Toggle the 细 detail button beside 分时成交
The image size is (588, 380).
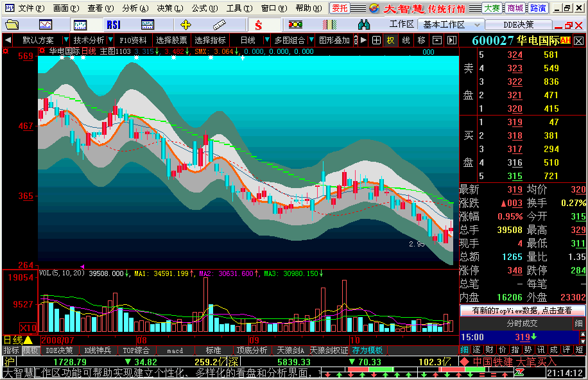[578, 324]
